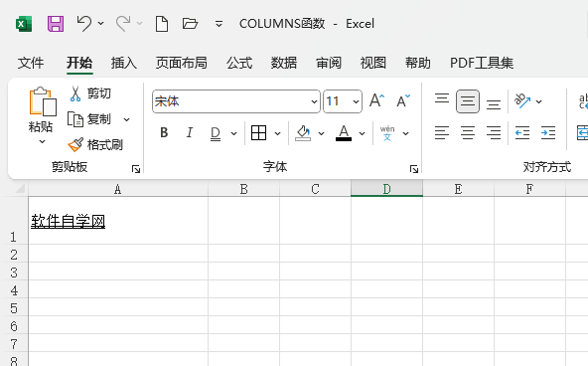
Task: Click the text orientation icon
Action: coord(522,101)
